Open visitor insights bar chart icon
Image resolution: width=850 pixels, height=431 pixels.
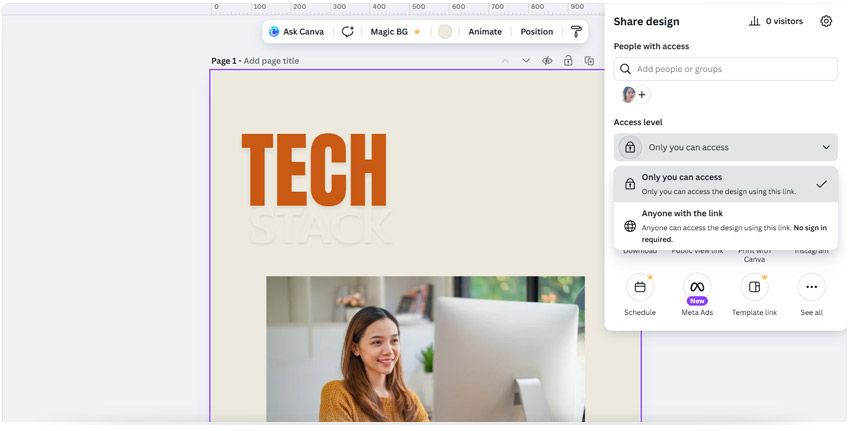(x=754, y=21)
